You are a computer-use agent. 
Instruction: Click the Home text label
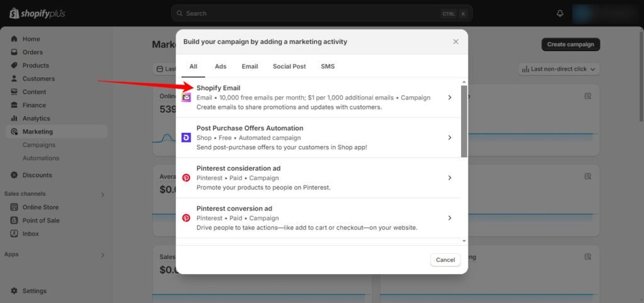31,38
